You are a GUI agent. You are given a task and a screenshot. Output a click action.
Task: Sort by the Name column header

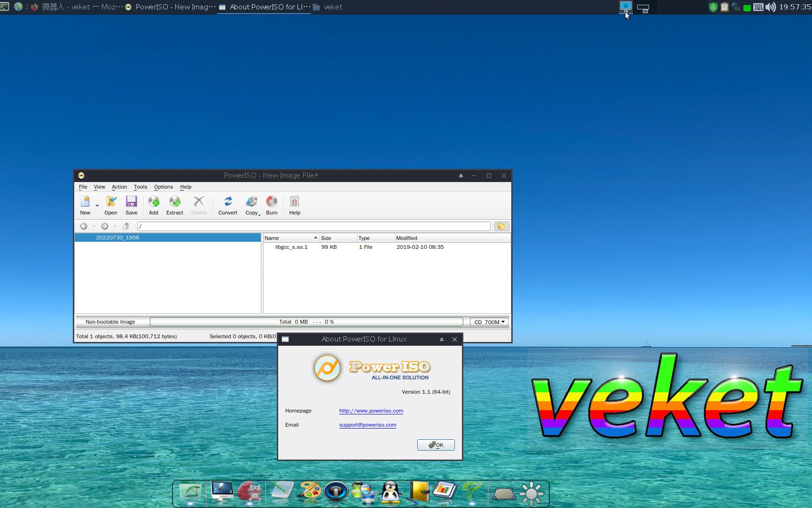pyautogui.click(x=291, y=238)
